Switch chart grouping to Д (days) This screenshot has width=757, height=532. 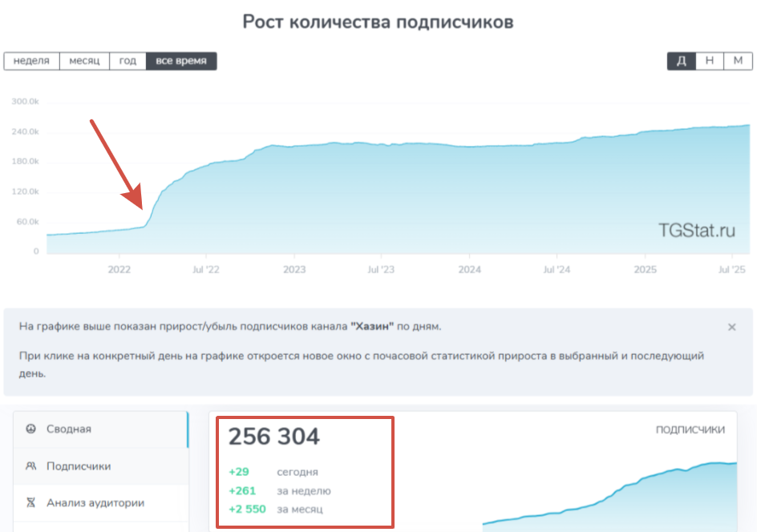click(x=681, y=61)
